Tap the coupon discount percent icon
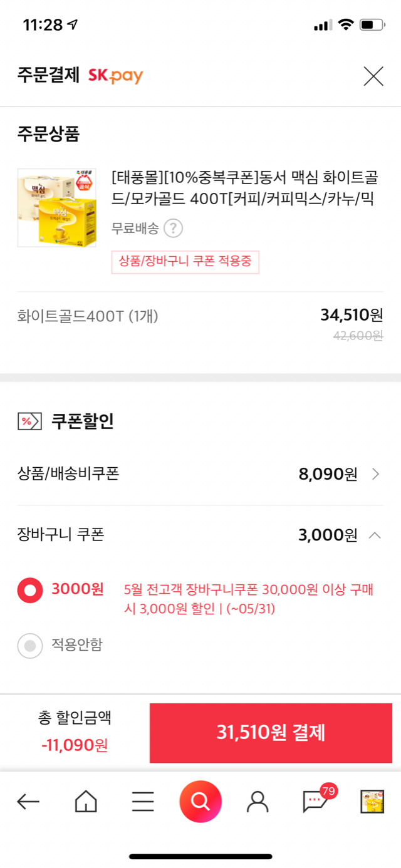This screenshot has width=401, height=868. (x=29, y=421)
